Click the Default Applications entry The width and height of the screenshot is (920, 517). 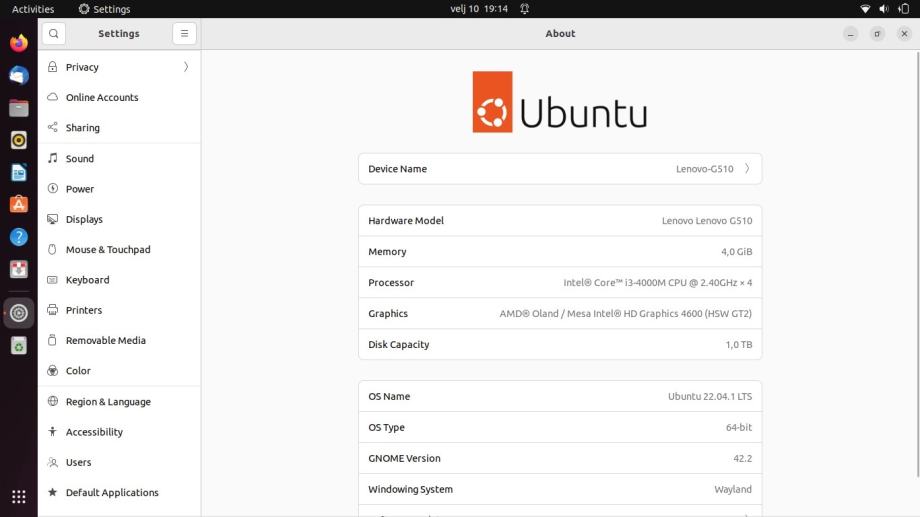[x=112, y=492]
